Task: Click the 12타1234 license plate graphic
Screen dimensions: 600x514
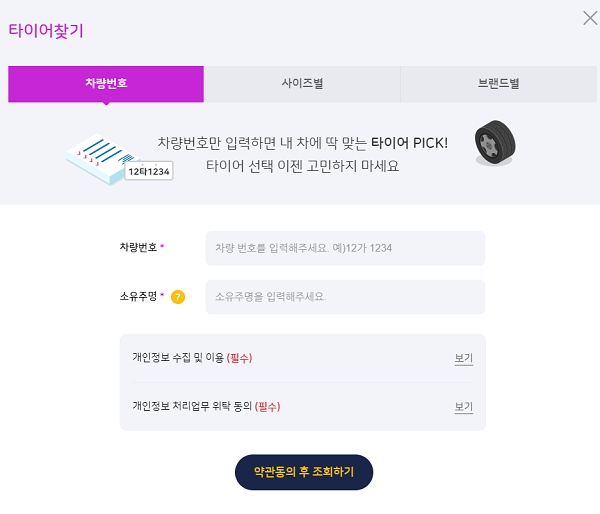Action: 149,172
